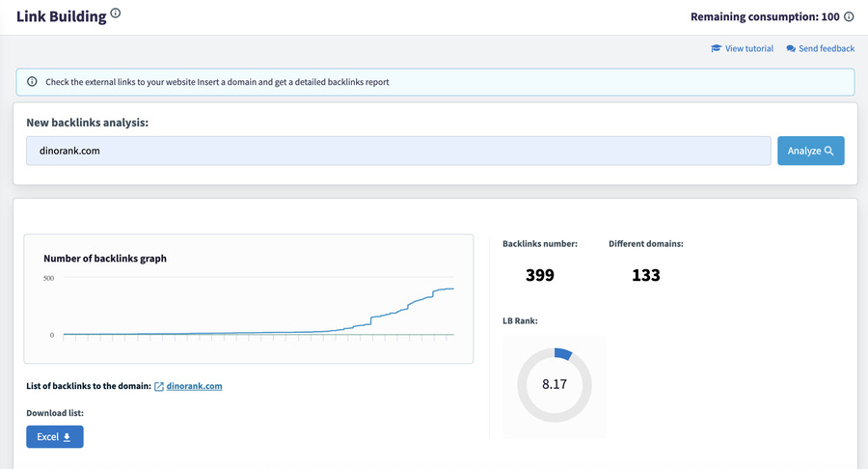Download the backlinks list as Excel

tap(55, 437)
